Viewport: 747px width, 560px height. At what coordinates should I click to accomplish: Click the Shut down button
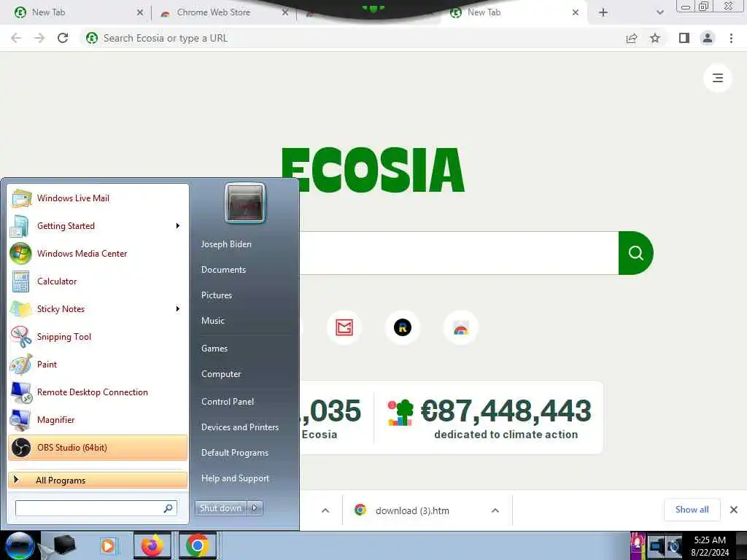pyautogui.click(x=220, y=508)
